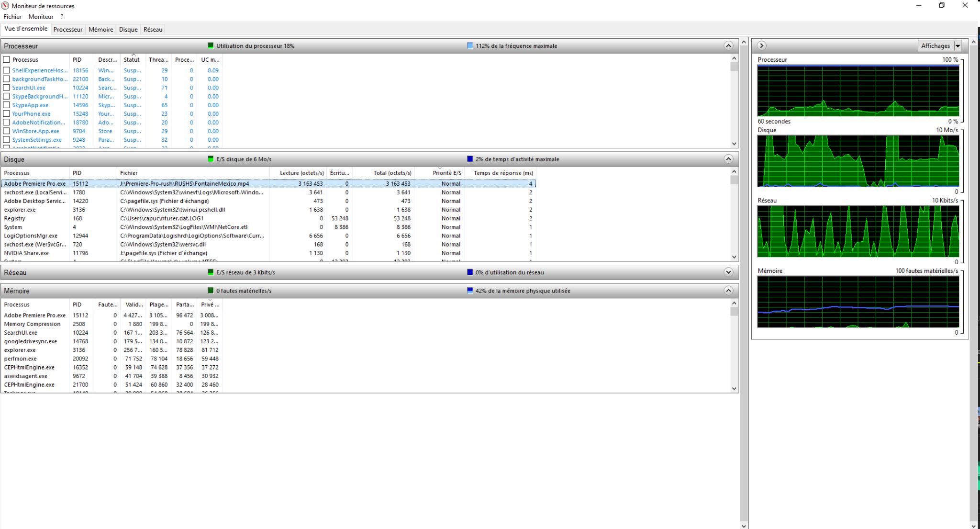980x529 pixels.
Task: Expand the Réseau section chevron
Action: point(728,272)
